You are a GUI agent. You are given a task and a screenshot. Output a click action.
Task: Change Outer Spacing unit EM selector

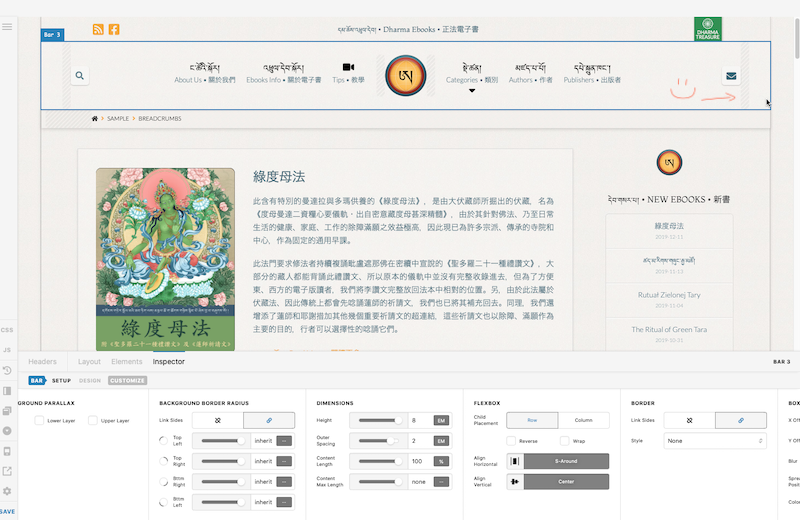pyautogui.click(x=441, y=441)
